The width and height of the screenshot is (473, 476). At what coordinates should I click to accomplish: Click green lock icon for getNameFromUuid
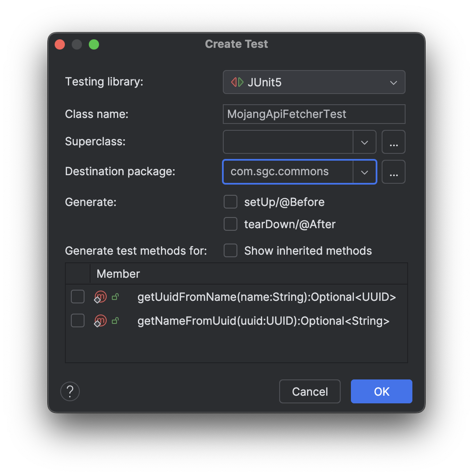115,321
